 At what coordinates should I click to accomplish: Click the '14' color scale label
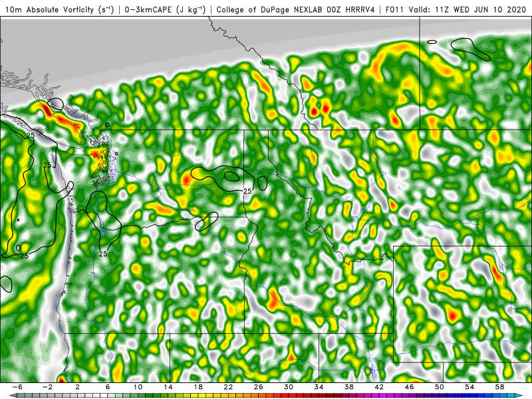168,387
